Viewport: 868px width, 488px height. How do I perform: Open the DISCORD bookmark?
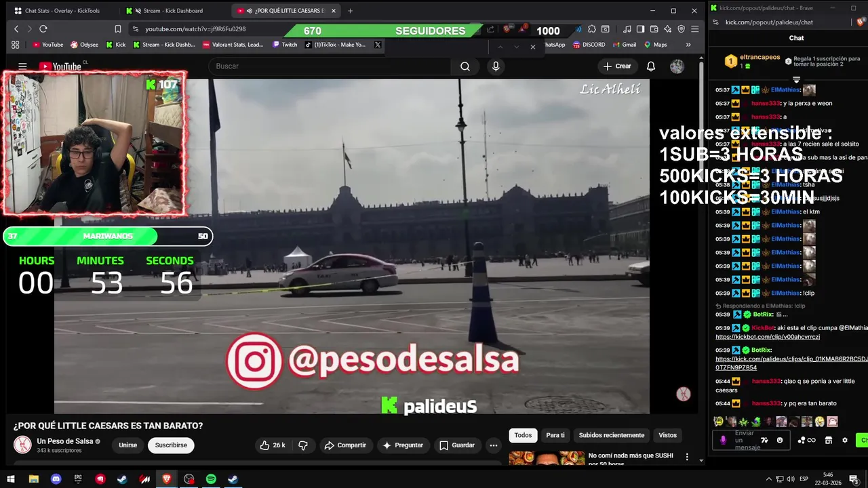(589, 45)
